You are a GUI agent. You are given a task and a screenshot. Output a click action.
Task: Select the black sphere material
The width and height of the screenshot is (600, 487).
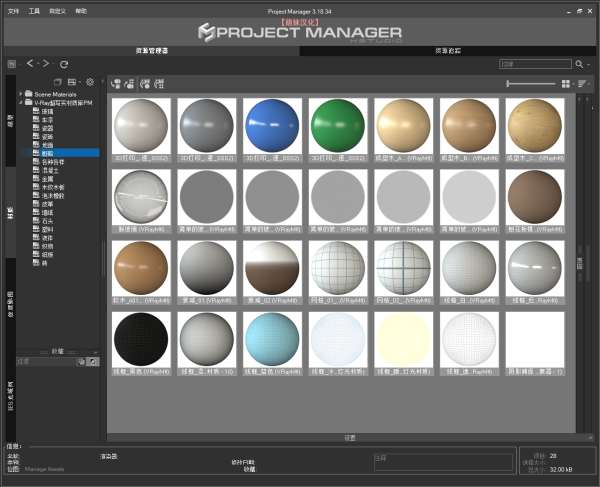click(141, 339)
